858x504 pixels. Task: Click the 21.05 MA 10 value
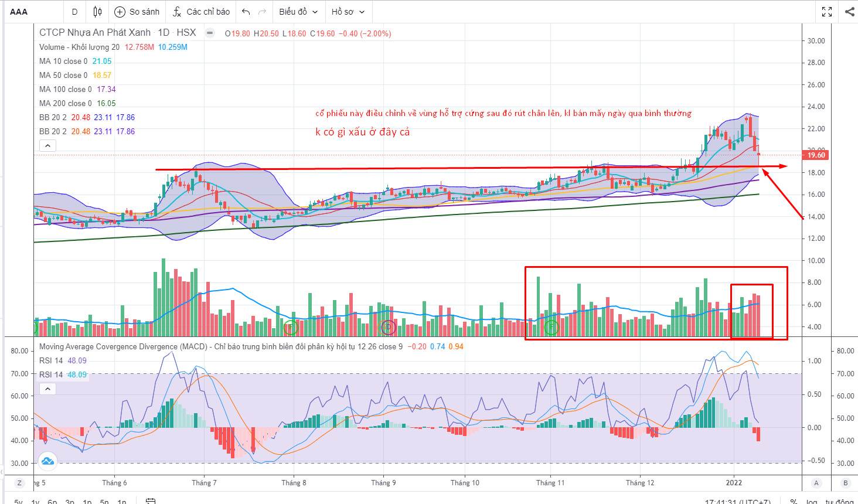coord(102,61)
